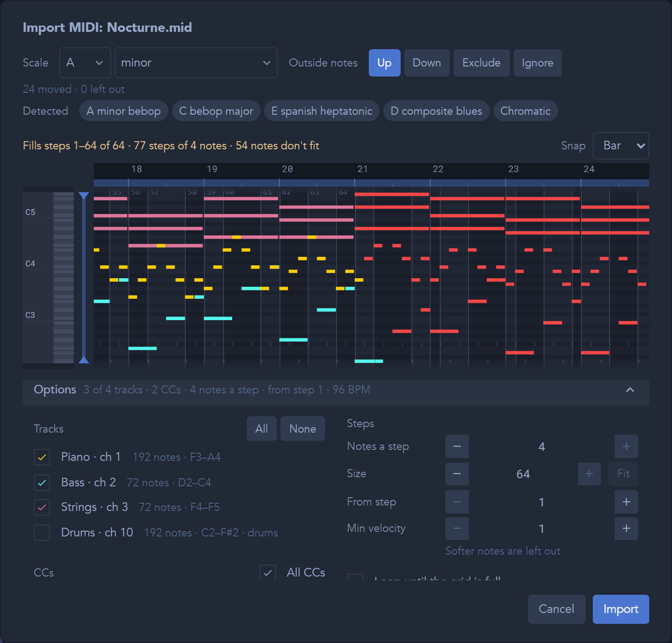Select Exclude for outside notes
Screen dimensions: 672x643
[x=481, y=63]
